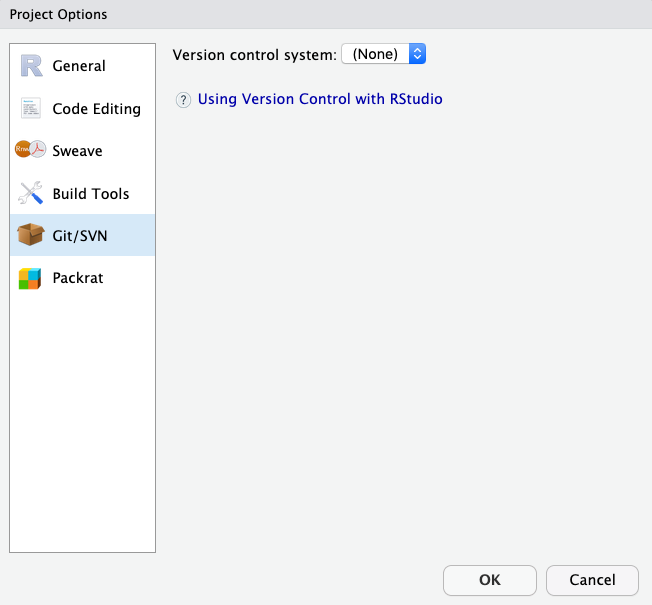Screen dimensions: 652x605
Task: Go to Build Tools options
Action: (x=82, y=193)
